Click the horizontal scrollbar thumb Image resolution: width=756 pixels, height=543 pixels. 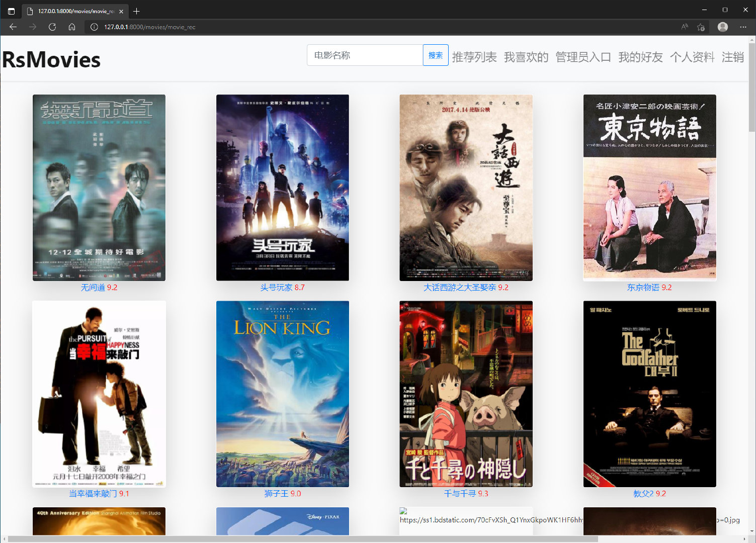(303, 539)
